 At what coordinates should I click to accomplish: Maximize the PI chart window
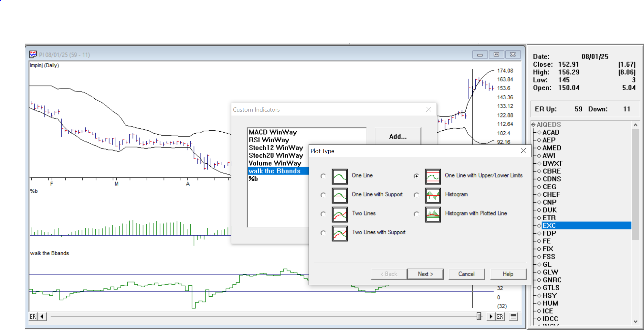pos(496,55)
